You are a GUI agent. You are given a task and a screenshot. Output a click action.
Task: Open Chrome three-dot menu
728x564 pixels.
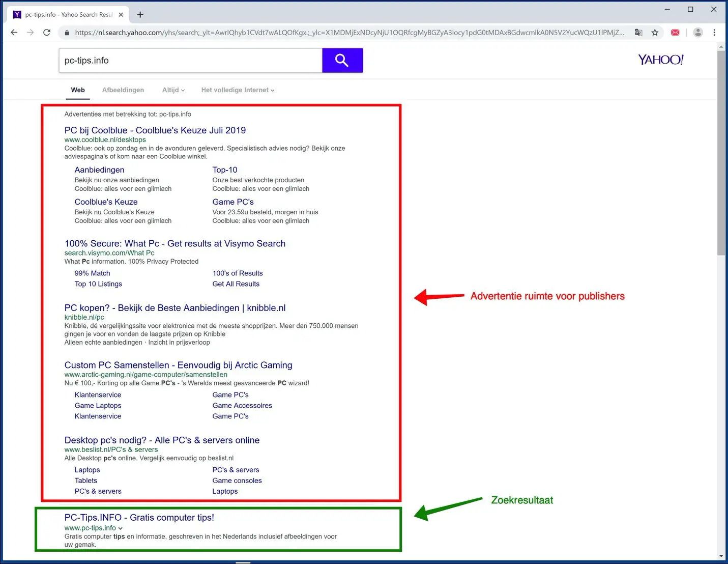(714, 33)
